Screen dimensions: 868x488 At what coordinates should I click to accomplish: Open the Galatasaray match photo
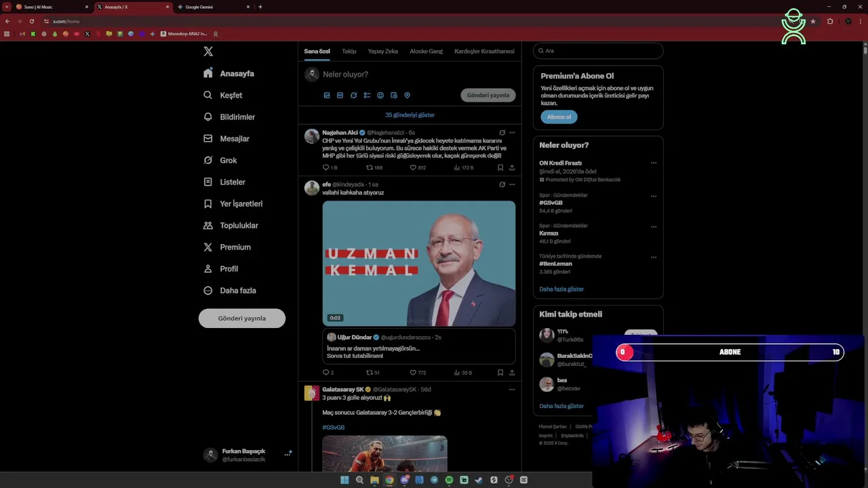[x=384, y=453]
